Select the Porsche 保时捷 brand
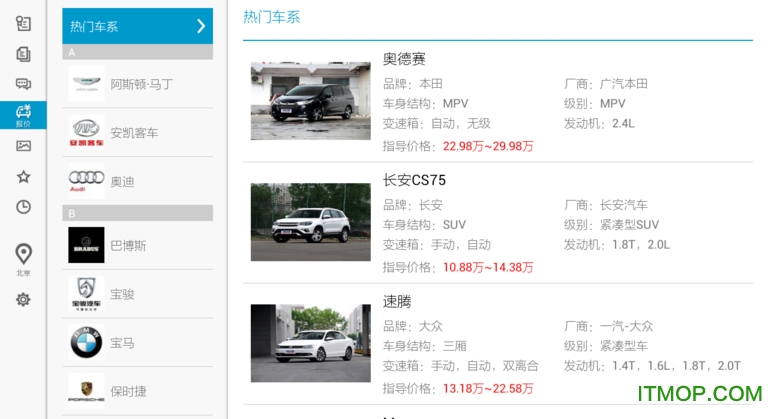This screenshot has width=768, height=419. (138, 391)
